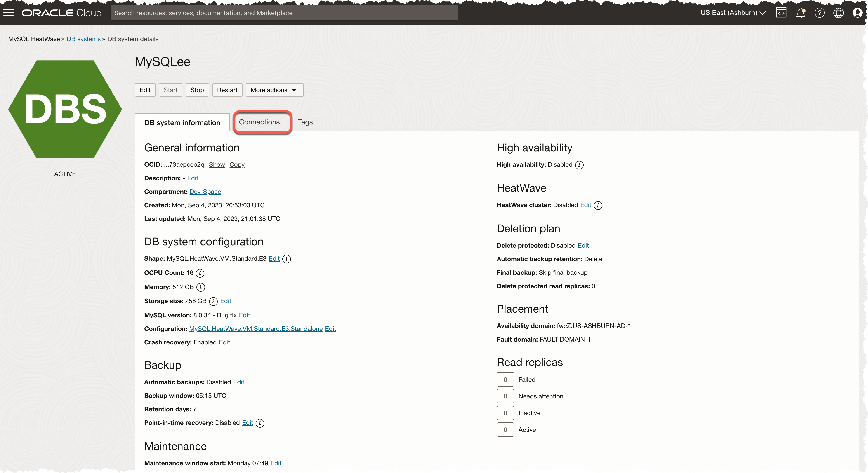
Task: Click Availability domain value fwcZ:US-ASHBURN-AD-1
Action: click(594, 326)
